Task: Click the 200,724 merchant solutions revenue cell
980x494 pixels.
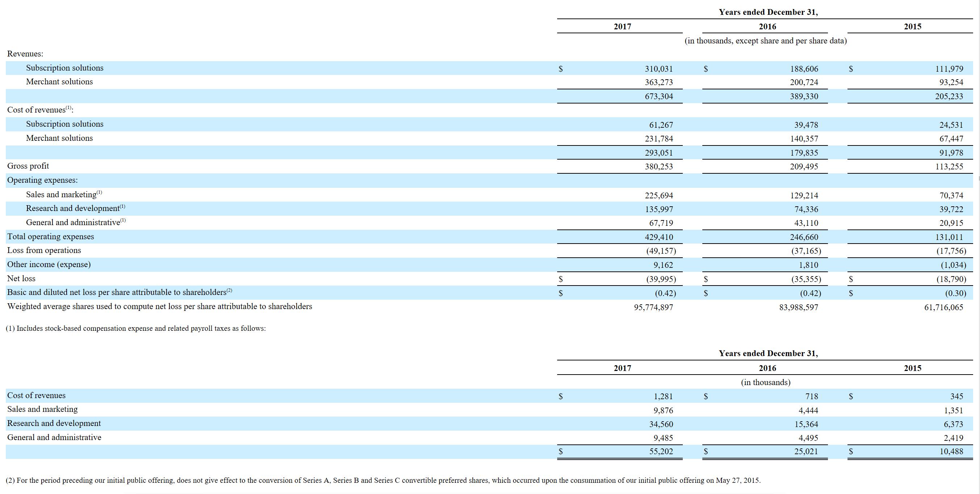Action: point(804,82)
